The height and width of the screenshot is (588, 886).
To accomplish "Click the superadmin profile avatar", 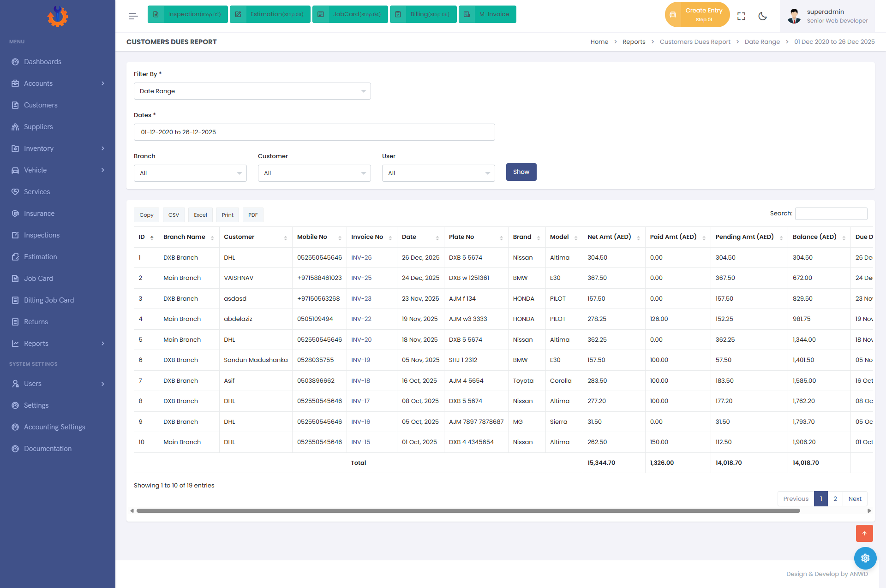I will pyautogui.click(x=794, y=16).
